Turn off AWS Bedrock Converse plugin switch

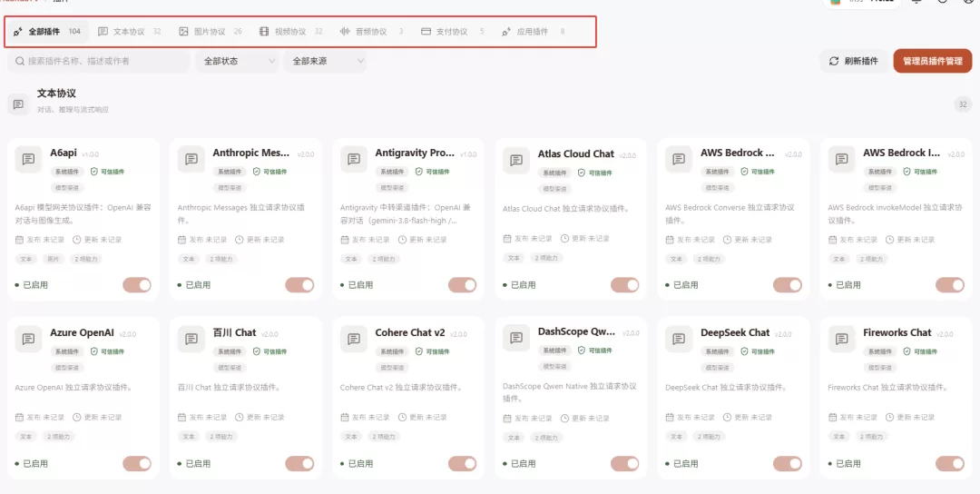coord(788,285)
